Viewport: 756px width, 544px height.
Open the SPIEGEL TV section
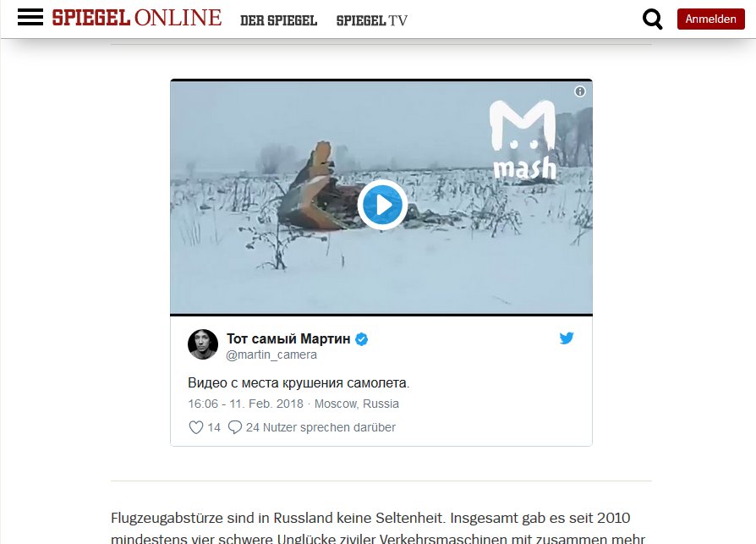point(372,20)
